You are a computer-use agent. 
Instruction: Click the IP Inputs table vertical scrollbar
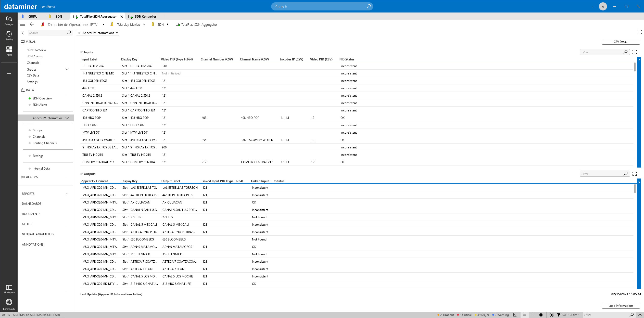tap(635, 67)
